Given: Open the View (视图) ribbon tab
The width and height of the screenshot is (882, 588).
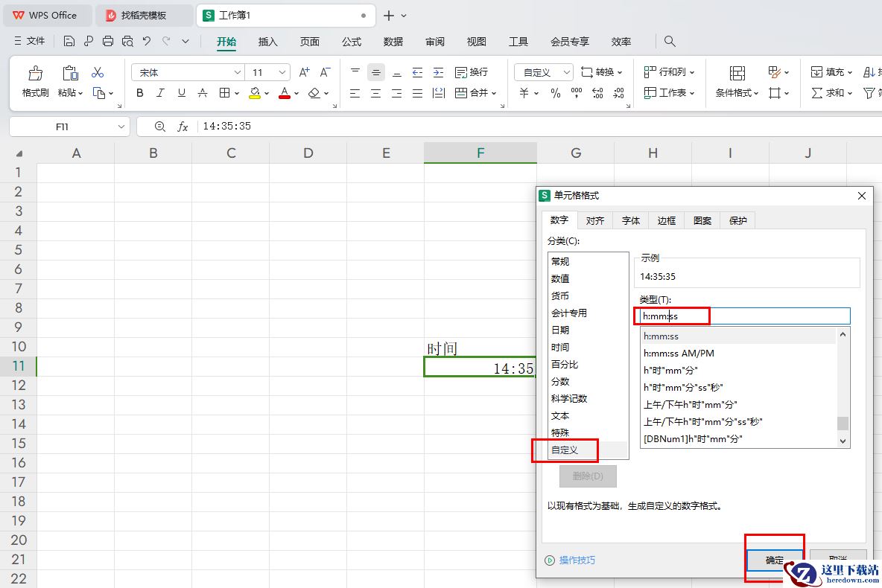Looking at the screenshot, I should click(x=477, y=42).
